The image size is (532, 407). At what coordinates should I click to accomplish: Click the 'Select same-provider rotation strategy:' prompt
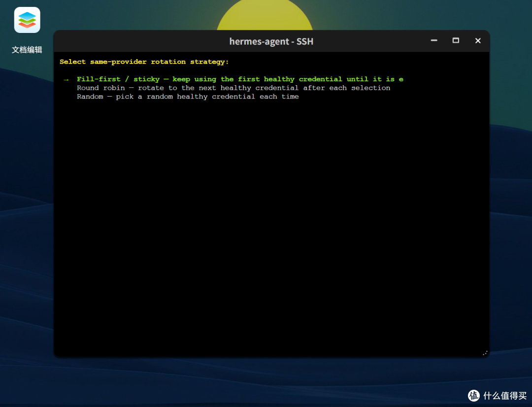point(144,62)
